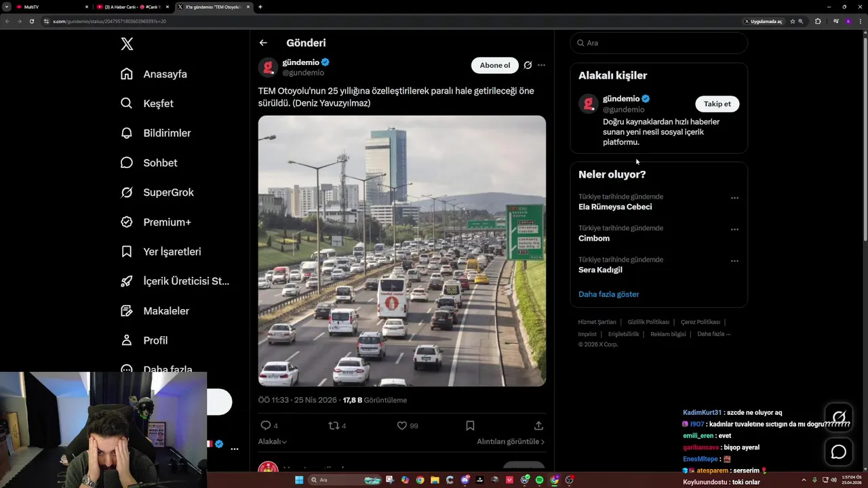Viewport: 868px width, 488px height.
Task: Open the Keşfet explore page
Action: [147, 104]
